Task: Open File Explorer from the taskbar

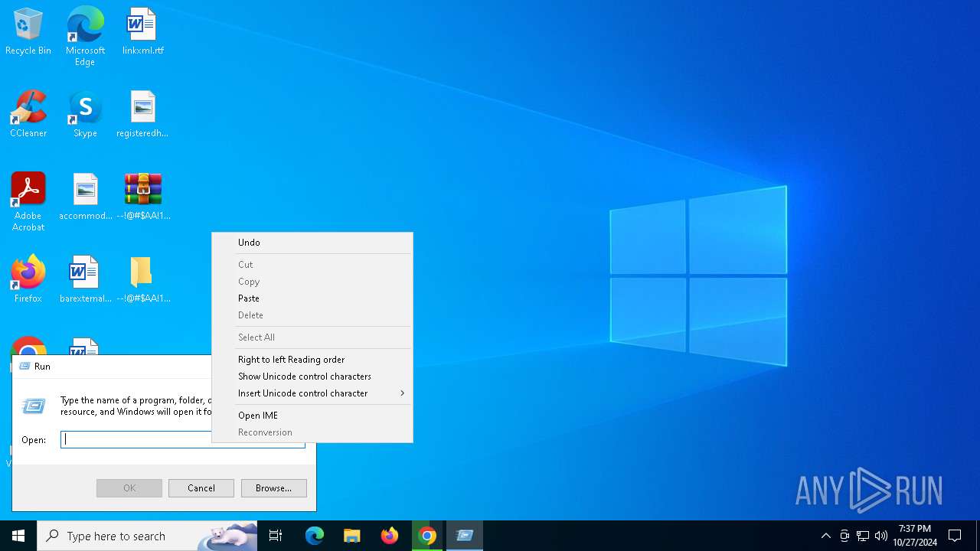Action: [x=352, y=536]
